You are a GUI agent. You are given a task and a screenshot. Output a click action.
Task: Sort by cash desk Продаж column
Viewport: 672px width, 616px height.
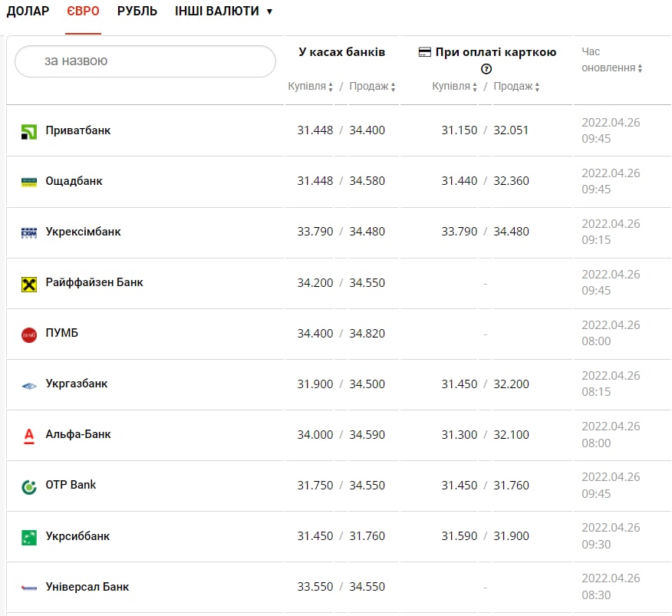click(372, 86)
